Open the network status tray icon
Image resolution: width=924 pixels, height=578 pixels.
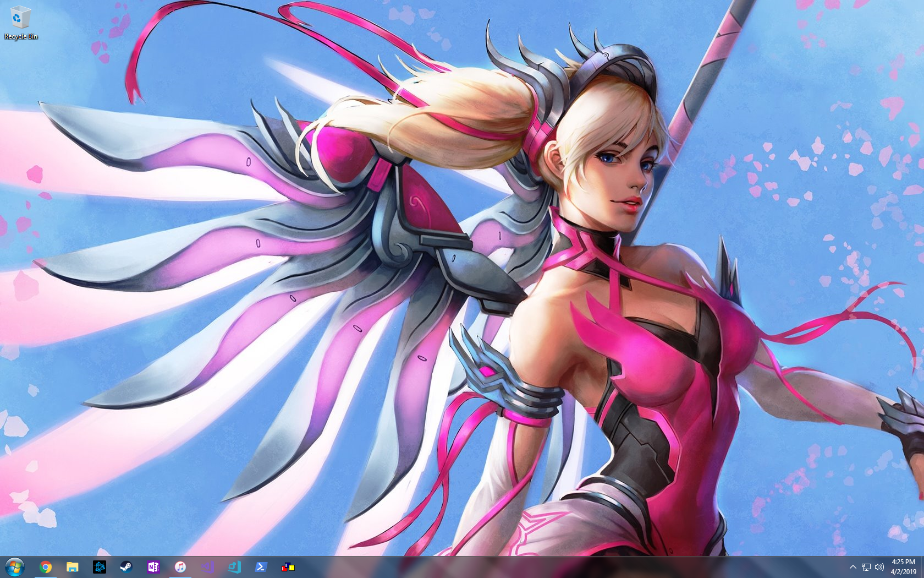[x=866, y=567]
